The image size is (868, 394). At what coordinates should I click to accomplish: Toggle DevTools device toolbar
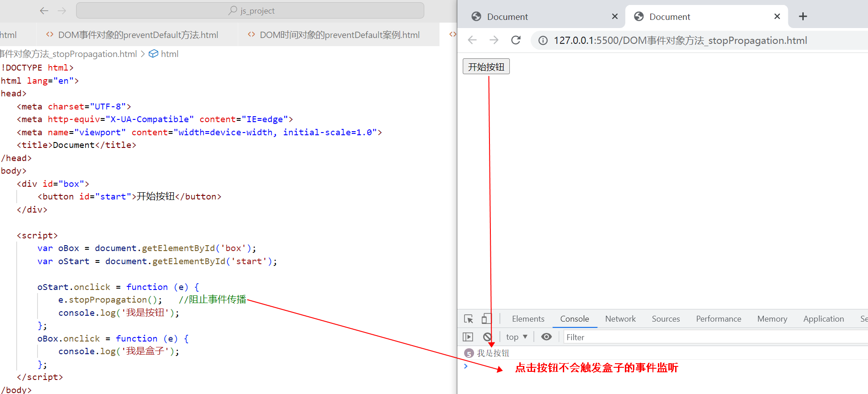tap(486, 319)
